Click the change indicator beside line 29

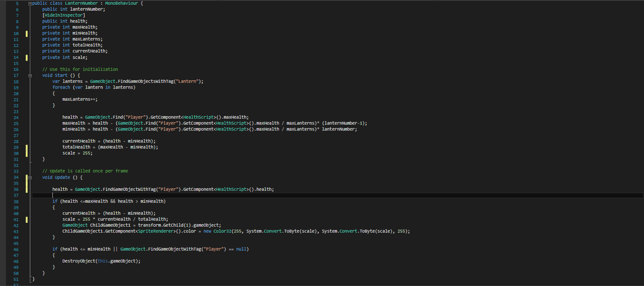pos(26,147)
